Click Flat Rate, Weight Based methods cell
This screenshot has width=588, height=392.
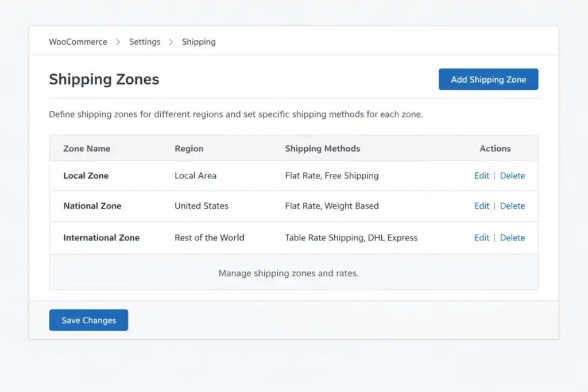point(332,205)
